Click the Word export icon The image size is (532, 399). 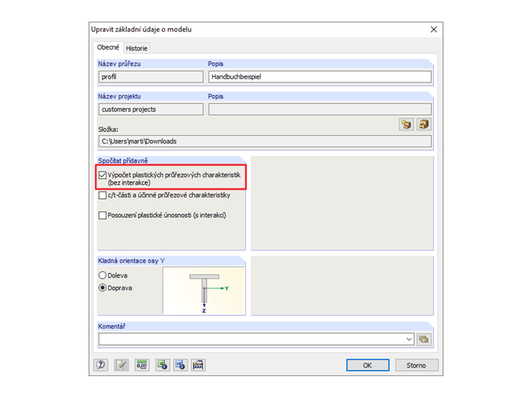(x=180, y=365)
